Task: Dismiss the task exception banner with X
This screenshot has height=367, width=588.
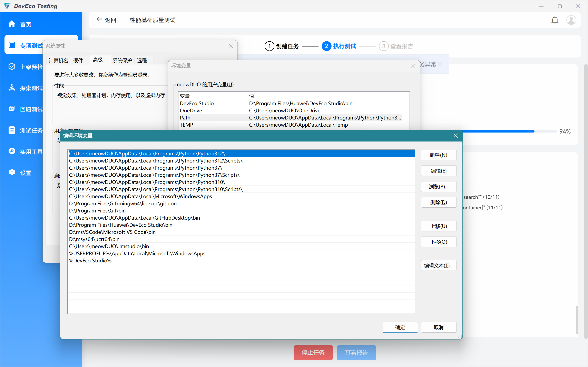Action: coord(440,64)
